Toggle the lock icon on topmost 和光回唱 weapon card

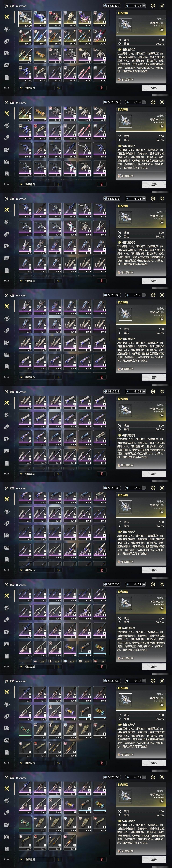162,29
